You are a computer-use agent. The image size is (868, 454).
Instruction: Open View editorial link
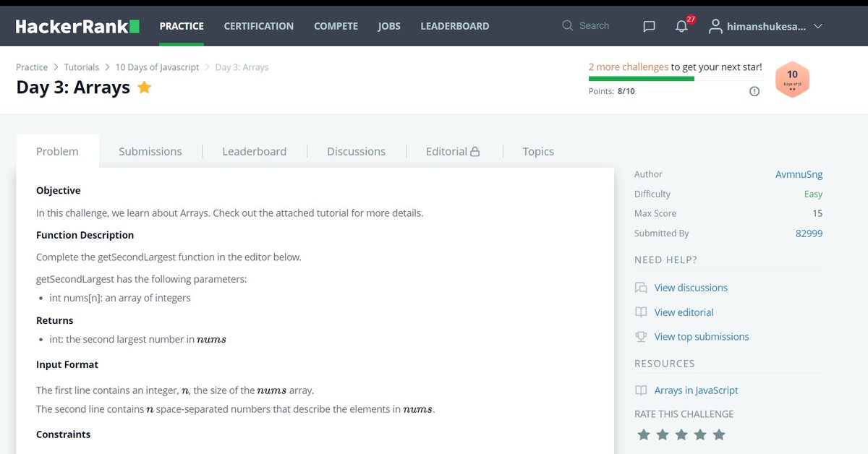[x=684, y=312]
